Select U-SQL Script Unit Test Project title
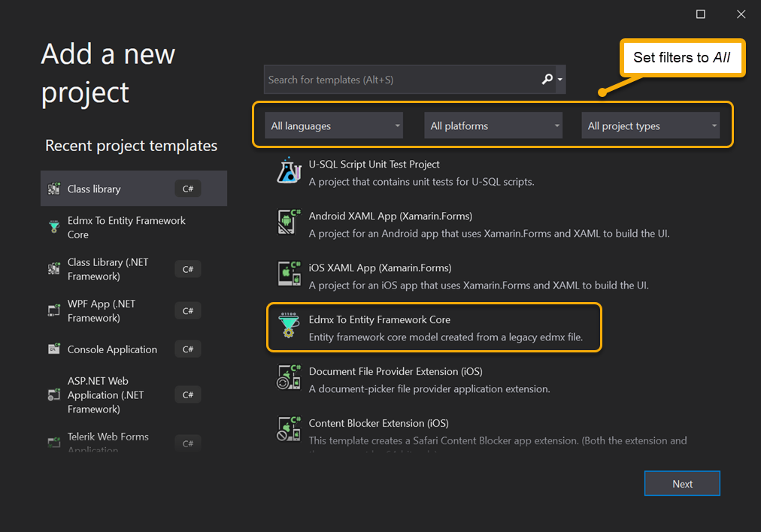 point(374,165)
